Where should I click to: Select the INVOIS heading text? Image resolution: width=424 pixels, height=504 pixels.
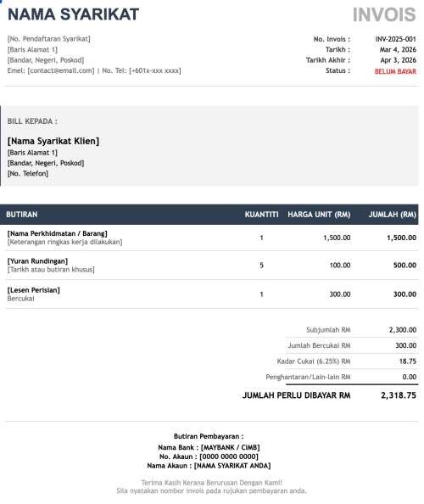[x=384, y=14]
